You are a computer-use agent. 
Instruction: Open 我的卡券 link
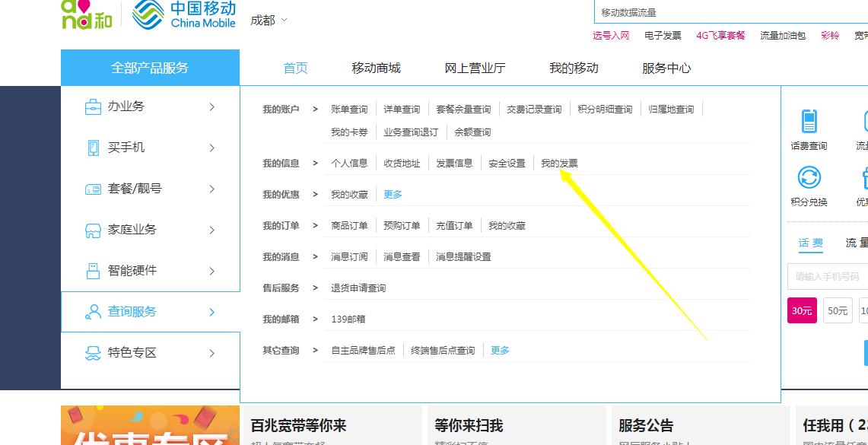click(x=349, y=132)
